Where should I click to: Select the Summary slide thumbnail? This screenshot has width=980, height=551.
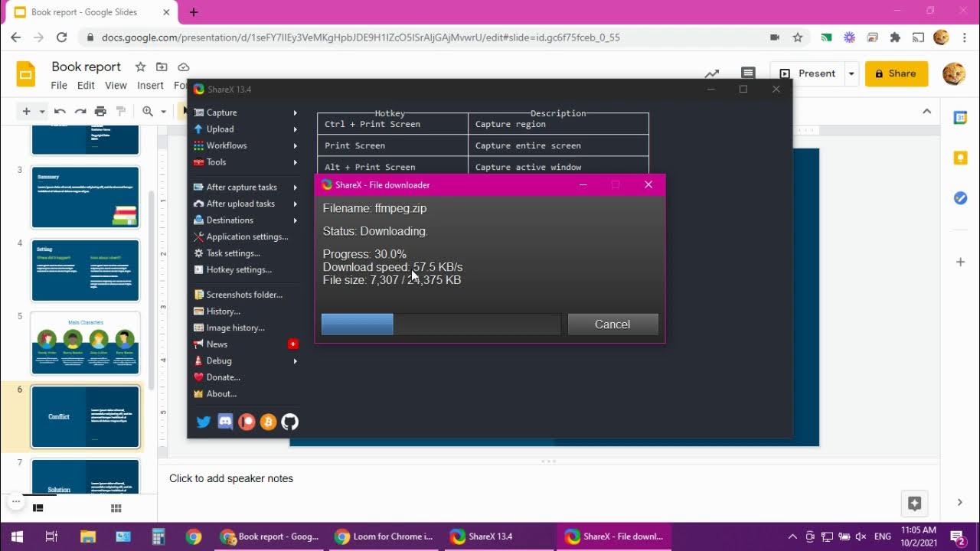click(85, 197)
